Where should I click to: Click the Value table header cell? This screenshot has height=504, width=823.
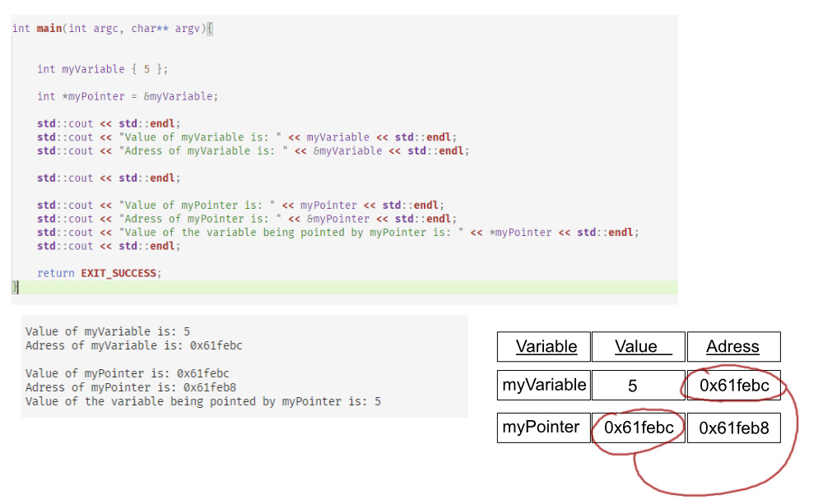point(638,346)
